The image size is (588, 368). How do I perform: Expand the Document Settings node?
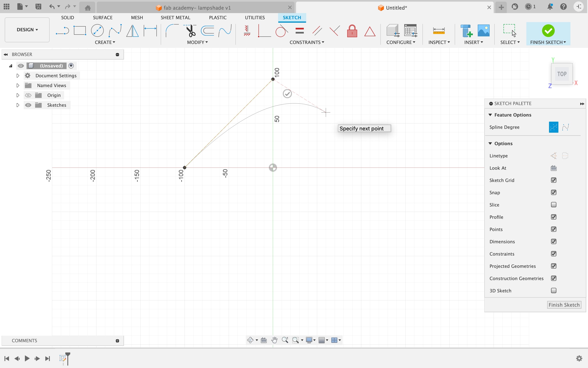[x=18, y=76]
